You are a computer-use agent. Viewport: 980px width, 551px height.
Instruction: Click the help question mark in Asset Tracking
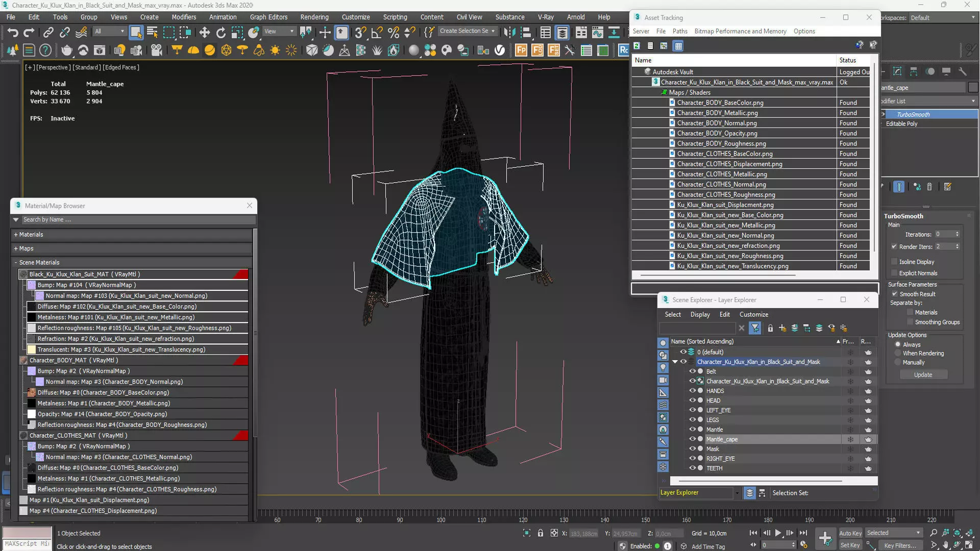click(860, 45)
